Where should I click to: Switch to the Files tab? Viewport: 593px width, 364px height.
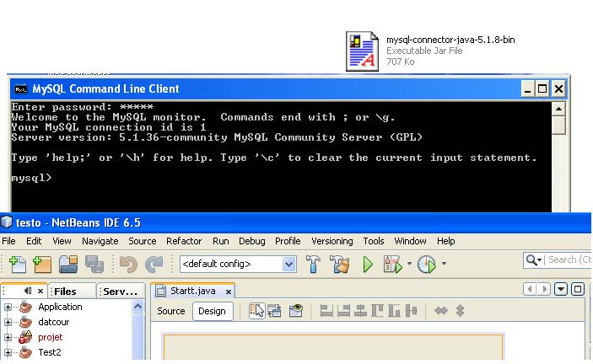coord(72,292)
